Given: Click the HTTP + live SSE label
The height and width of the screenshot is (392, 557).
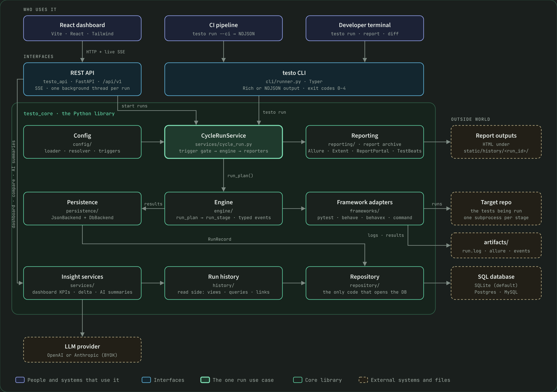Looking at the screenshot, I should (x=106, y=52).
